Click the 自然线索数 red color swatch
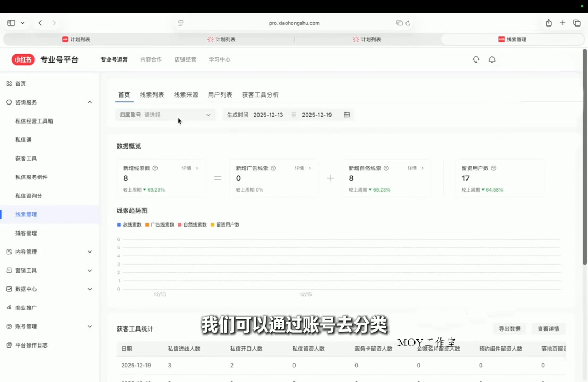Viewport: 588px width, 382px height. coord(180,224)
